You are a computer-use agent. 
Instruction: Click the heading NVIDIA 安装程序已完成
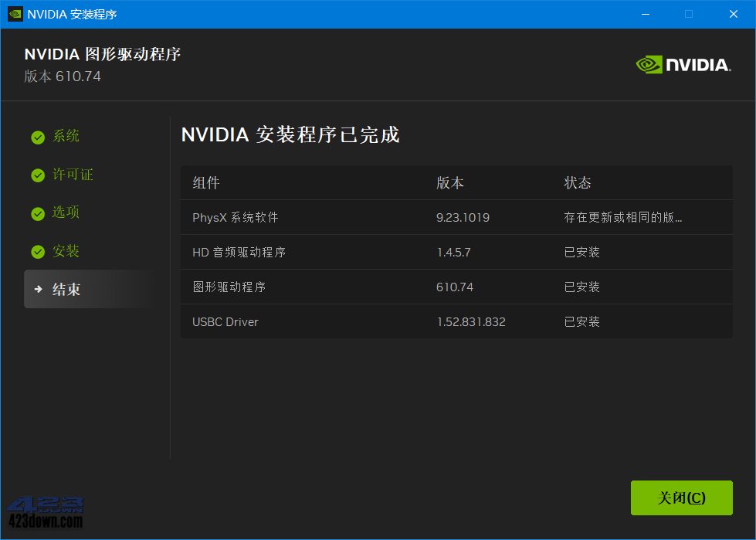[x=290, y=134]
